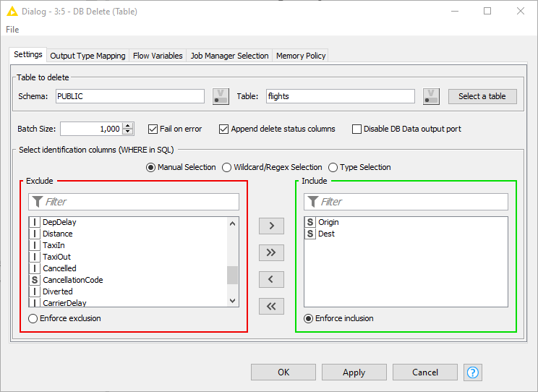Click the Exclude list scrollbar thumb
Image resolution: width=538 pixels, height=392 pixels.
pyautogui.click(x=232, y=275)
